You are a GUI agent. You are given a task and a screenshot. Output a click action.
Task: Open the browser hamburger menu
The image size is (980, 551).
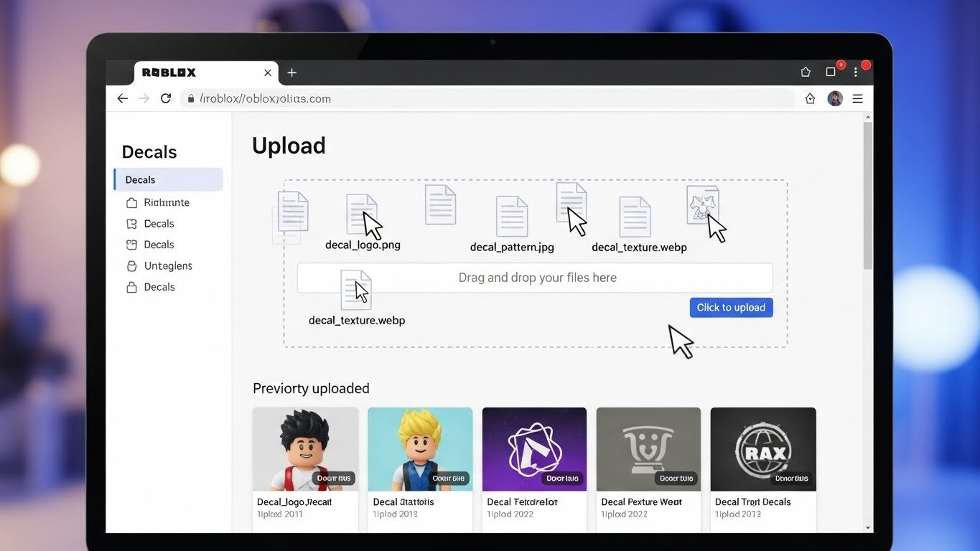(x=857, y=98)
